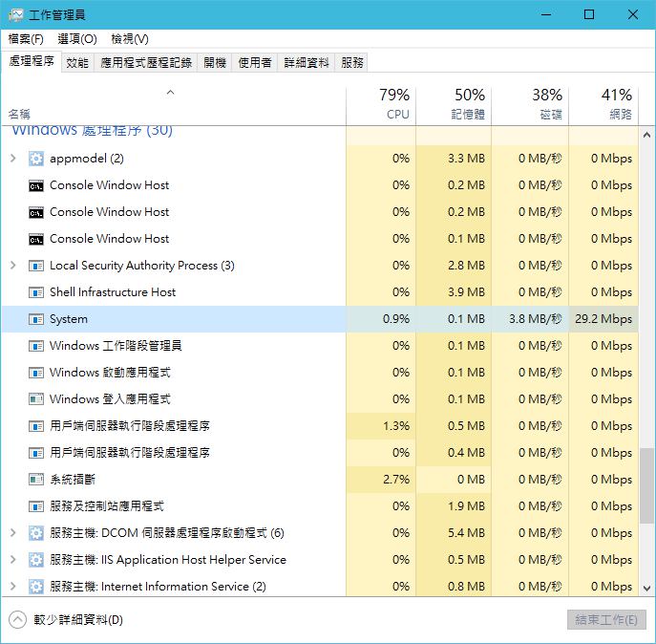Select 服務及控制站應用程式 row name
Image resolution: width=656 pixels, height=644 pixels.
[x=107, y=506]
